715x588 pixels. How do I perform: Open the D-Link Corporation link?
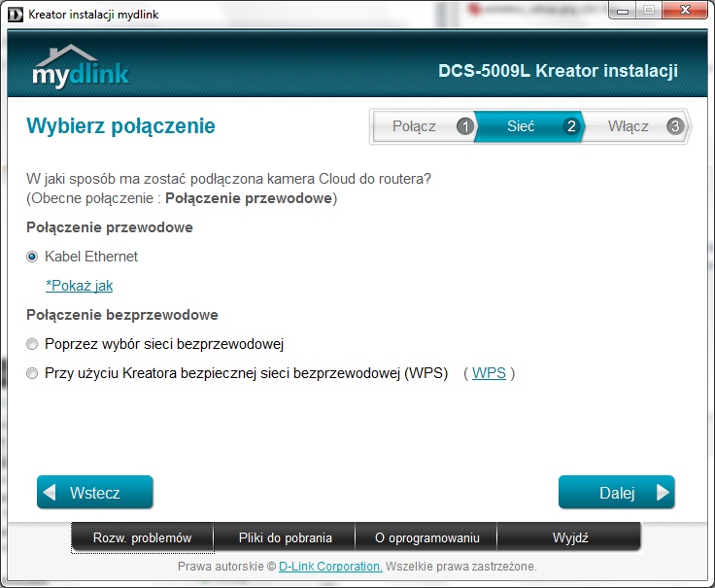[x=330, y=566]
